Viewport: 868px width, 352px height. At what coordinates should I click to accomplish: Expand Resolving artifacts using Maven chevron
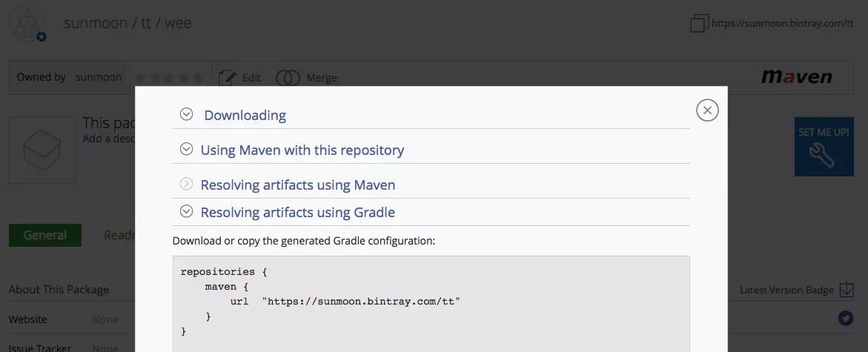tap(187, 185)
